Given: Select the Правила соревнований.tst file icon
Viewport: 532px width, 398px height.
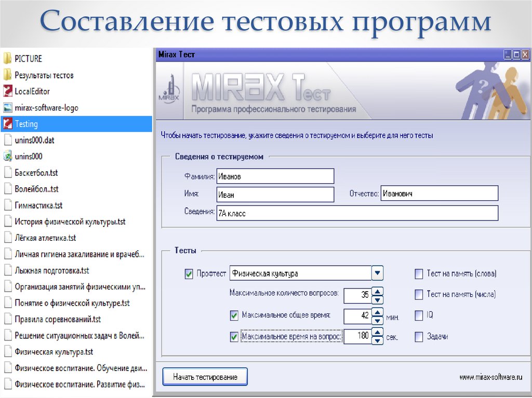Looking at the screenshot, I should point(8,319).
